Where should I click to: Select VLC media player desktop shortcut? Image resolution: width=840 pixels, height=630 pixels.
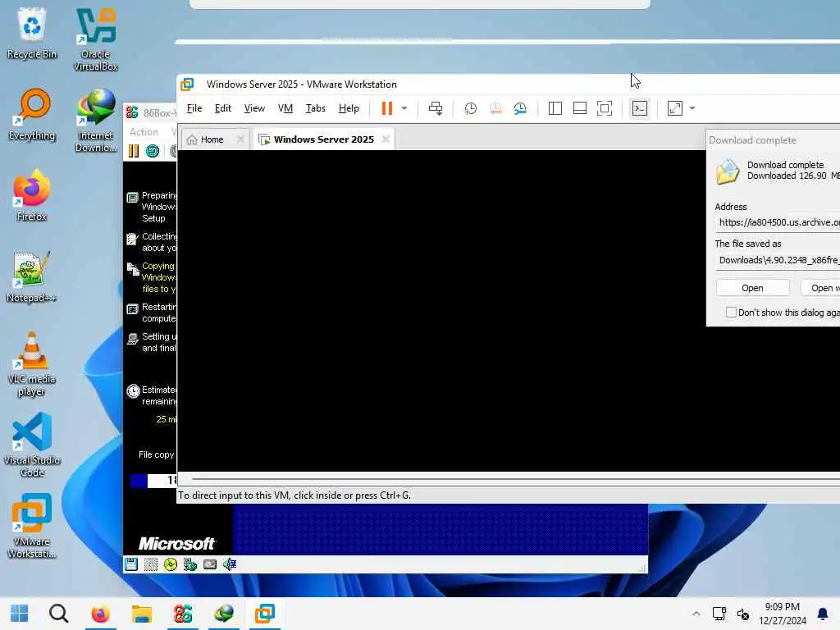[x=32, y=364]
